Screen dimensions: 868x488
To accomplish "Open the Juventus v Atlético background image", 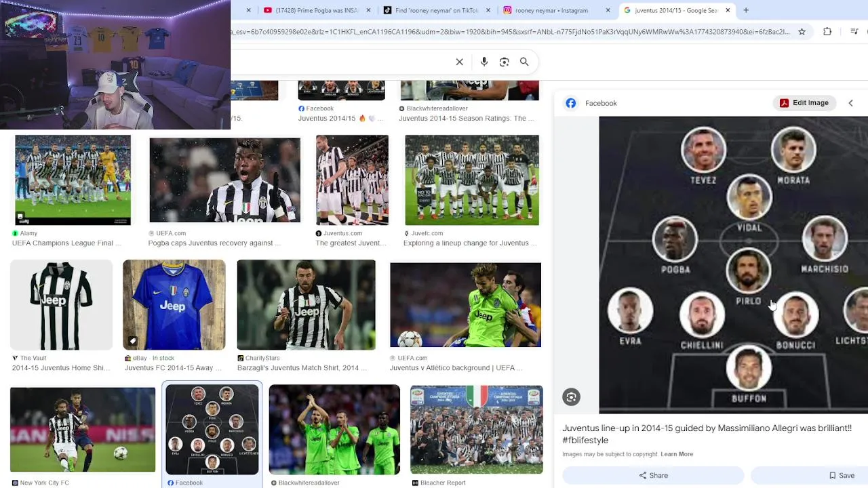I will (465, 305).
